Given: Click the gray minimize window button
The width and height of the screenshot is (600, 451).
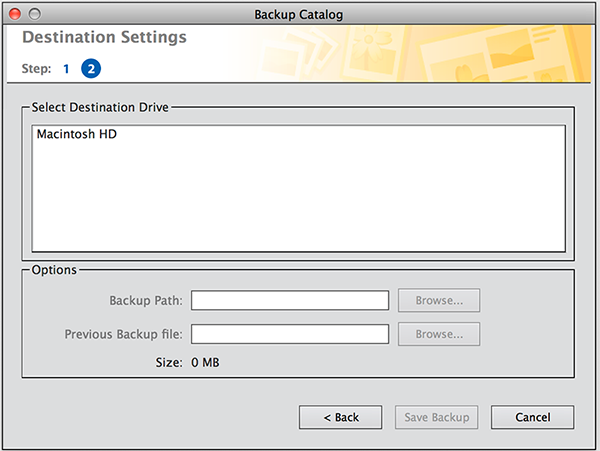Looking at the screenshot, I should (35, 13).
